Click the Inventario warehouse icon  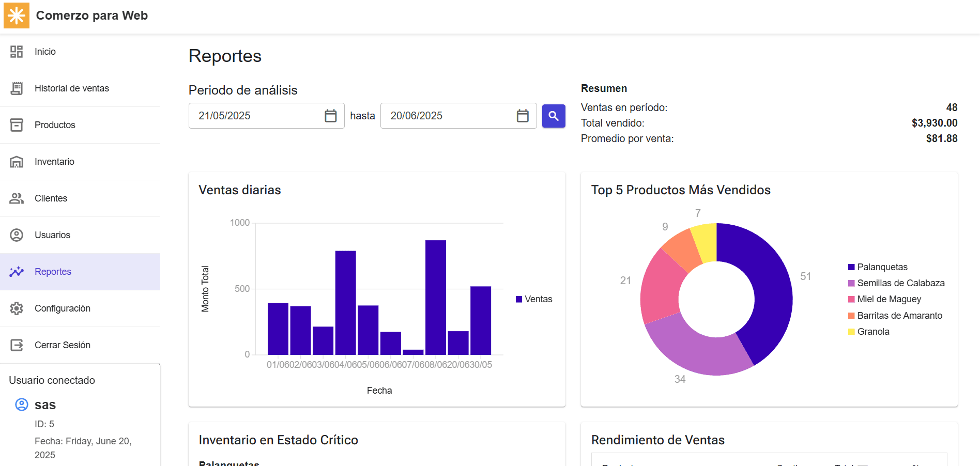[x=17, y=161]
